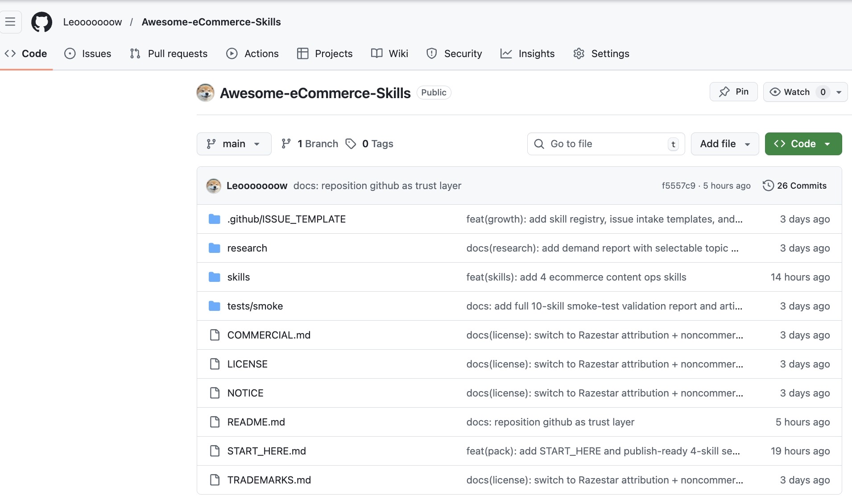This screenshot has width=852, height=504.
Task: Expand the green Code dropdown button
Action: (x=803, y=144)
